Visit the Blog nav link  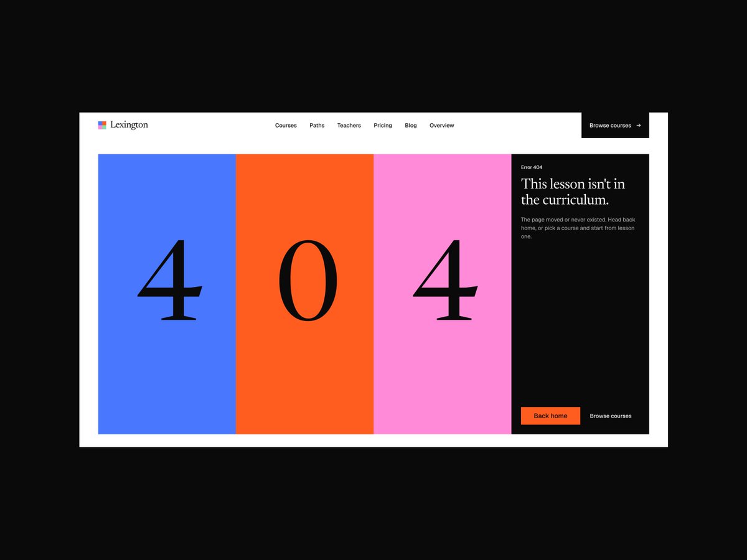pyautogui.click(x=411, y=126)
